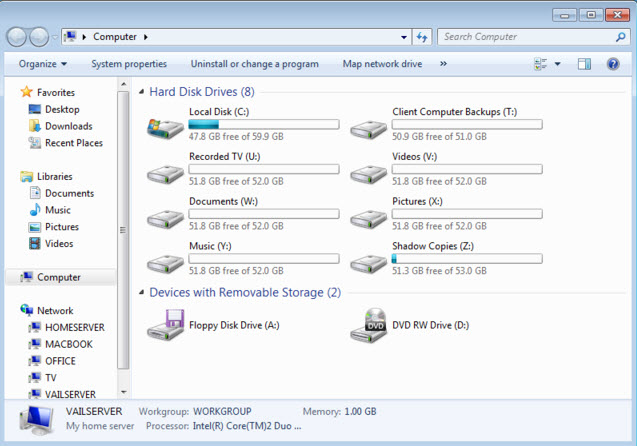
Task: Click the '51.3 GB free of 53.0 GB' text
Action: pos(439,271)
